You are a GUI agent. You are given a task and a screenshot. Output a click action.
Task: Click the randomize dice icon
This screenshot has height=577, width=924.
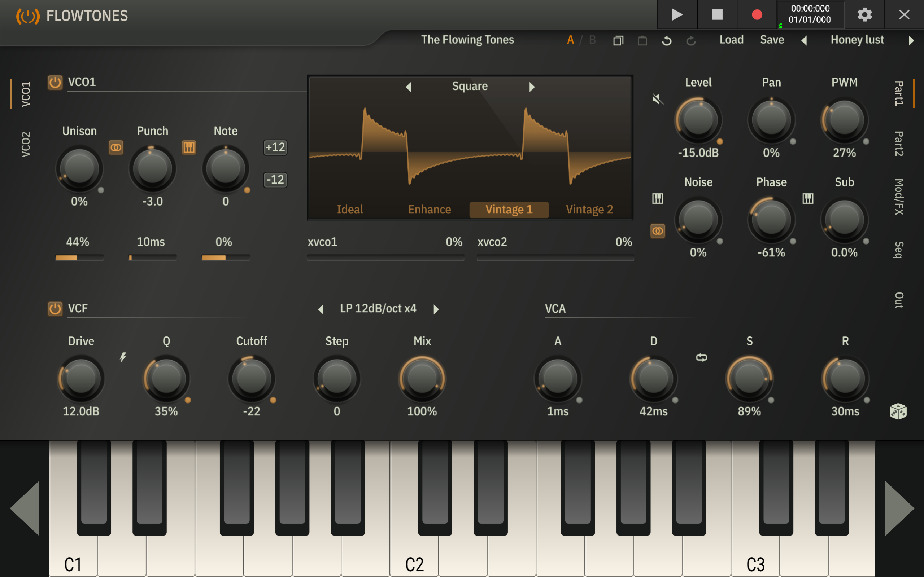[x=898, y=411]
